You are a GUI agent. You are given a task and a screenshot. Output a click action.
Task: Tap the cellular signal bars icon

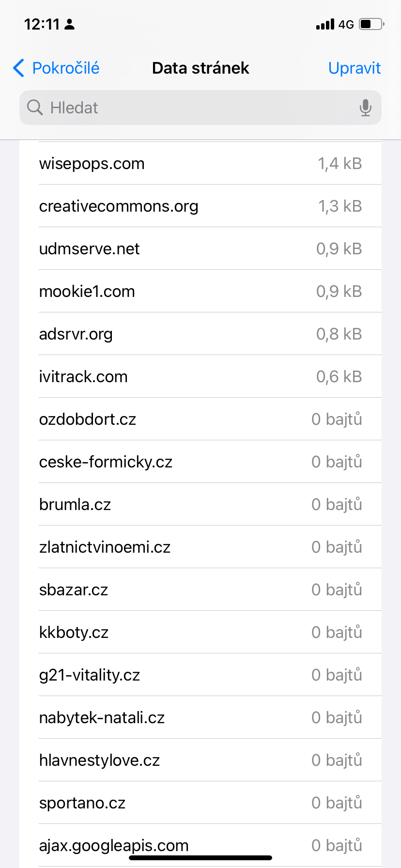(x=325, y=24)
